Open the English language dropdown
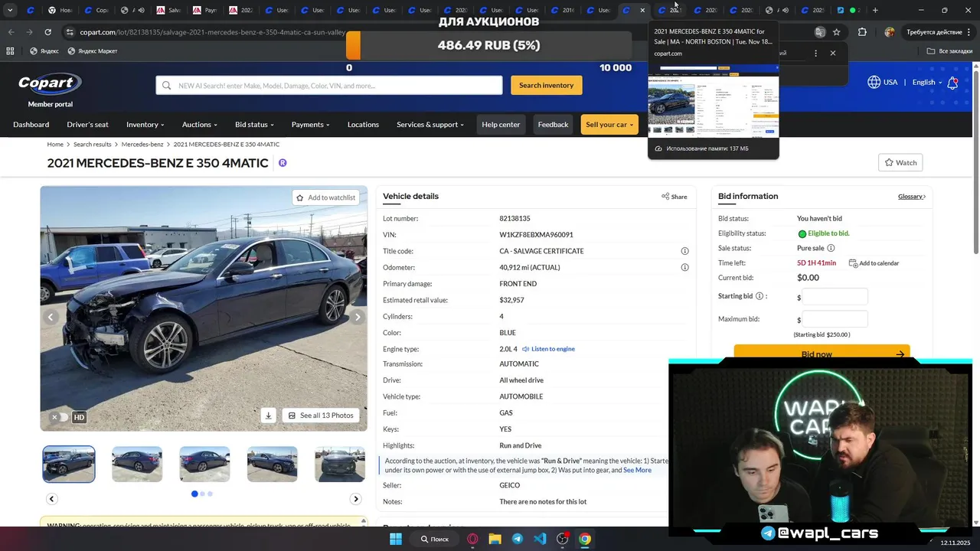Image resolution: width=980 pixels, height=551 pixels. [x=927, y=82]
